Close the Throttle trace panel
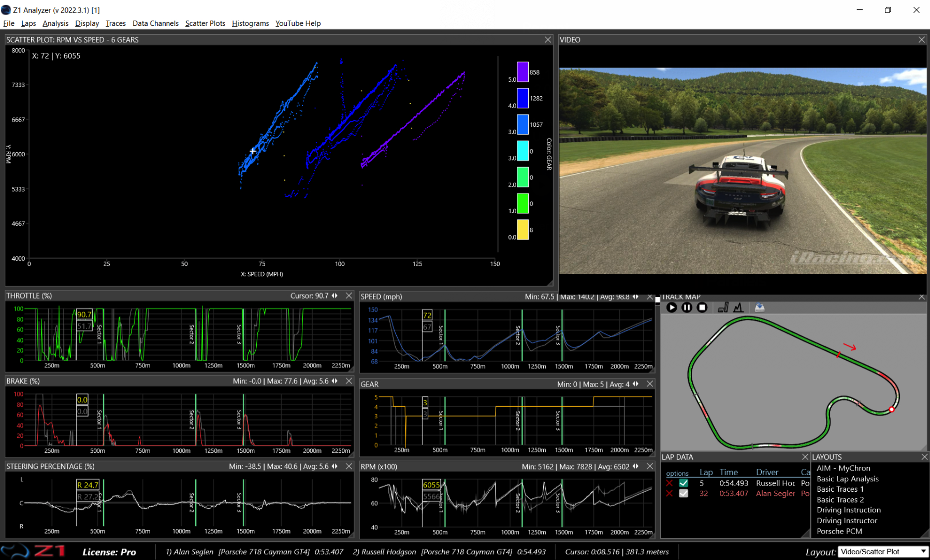 349,296
